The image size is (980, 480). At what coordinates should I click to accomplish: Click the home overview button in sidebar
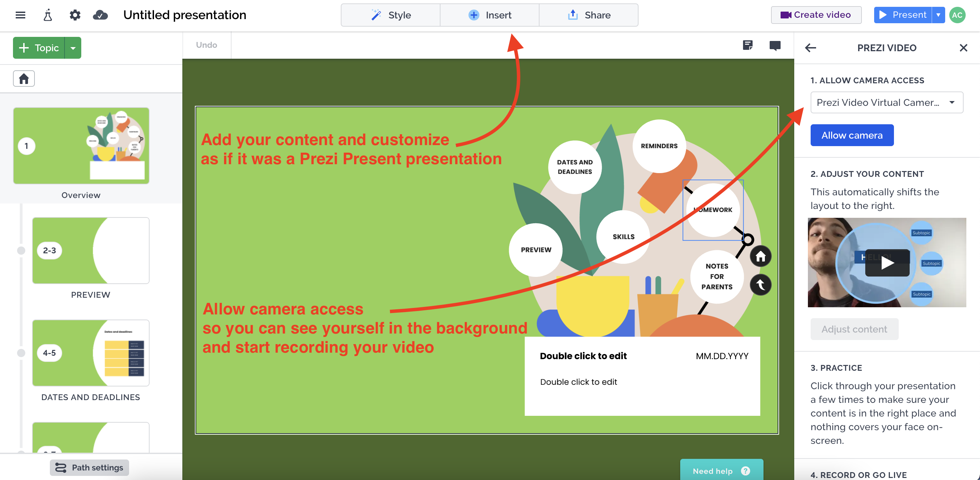(24, 79)
